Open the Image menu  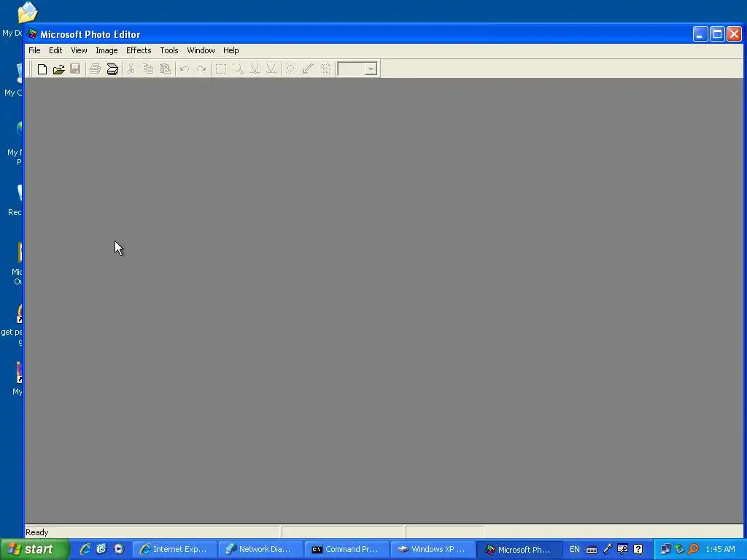[107, 50]
